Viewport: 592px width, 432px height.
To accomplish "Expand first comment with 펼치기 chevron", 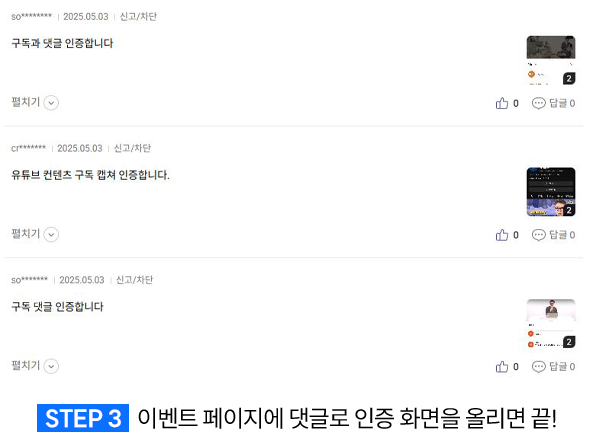I will (x=51, y=103).
